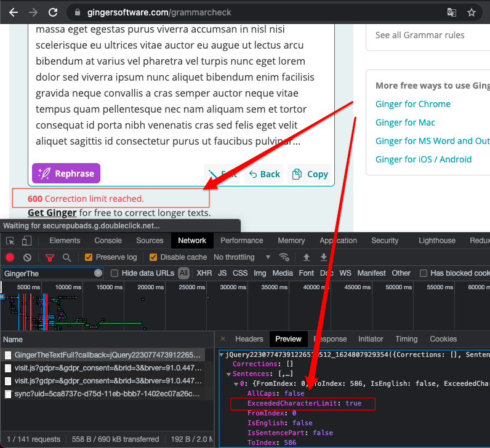This screenshot has width=490, height=448.
Task: Reload the page with refresh icon
Action: (x=53, y=12)
